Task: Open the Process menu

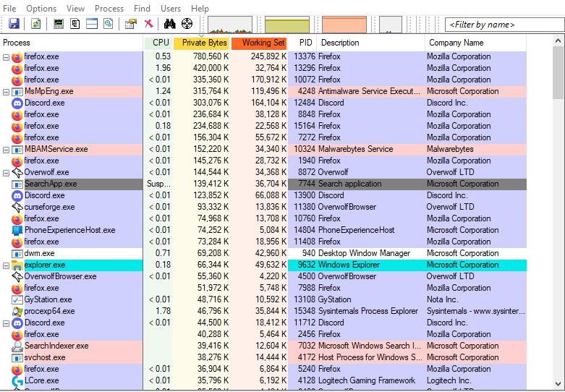Action: click(x=109, y=8)
